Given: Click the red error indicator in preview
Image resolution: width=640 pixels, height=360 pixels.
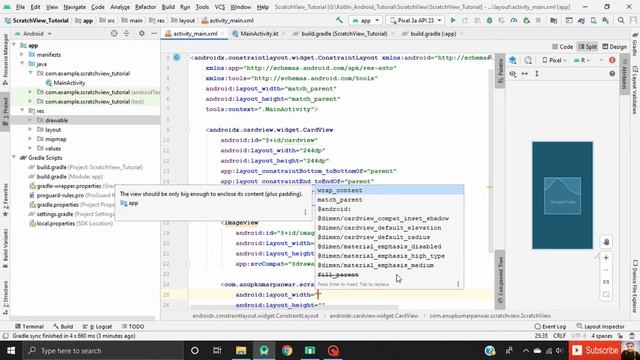Looking at the screenshot, I should [x=612, y=60].
